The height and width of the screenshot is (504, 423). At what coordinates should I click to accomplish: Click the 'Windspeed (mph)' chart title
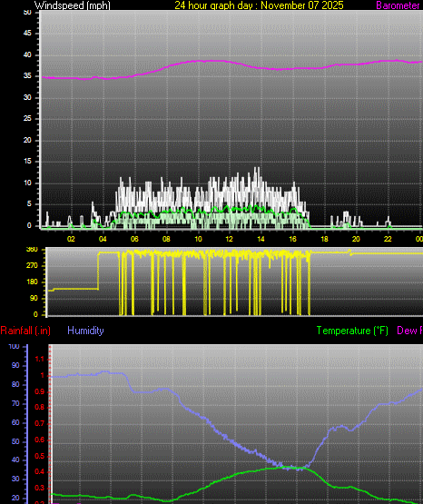click(73, 5)
